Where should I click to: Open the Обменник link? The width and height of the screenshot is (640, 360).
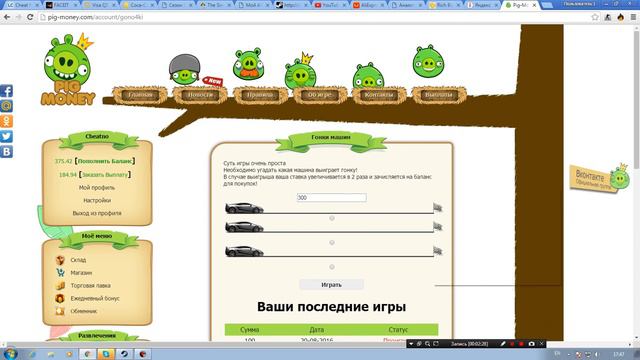click(x=84, y=311)
